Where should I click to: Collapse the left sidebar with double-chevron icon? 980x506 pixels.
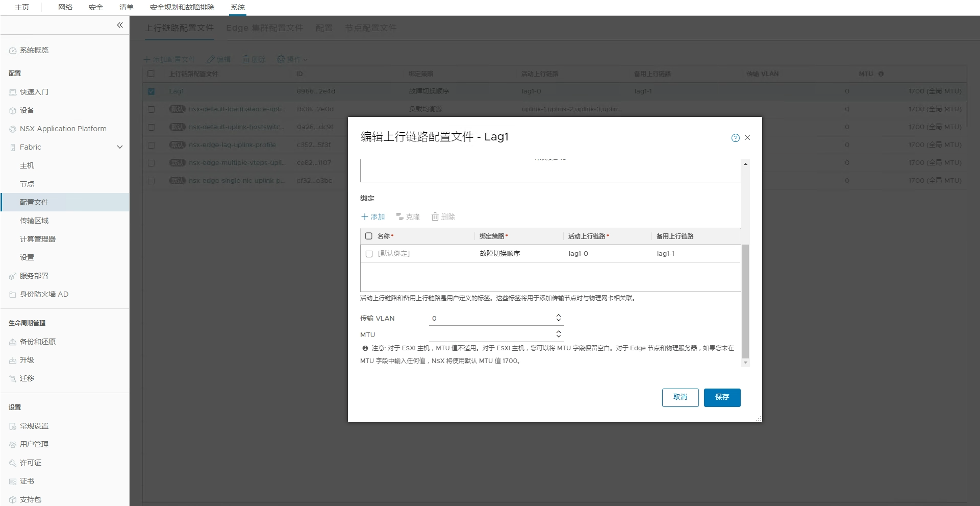(120, 25)
